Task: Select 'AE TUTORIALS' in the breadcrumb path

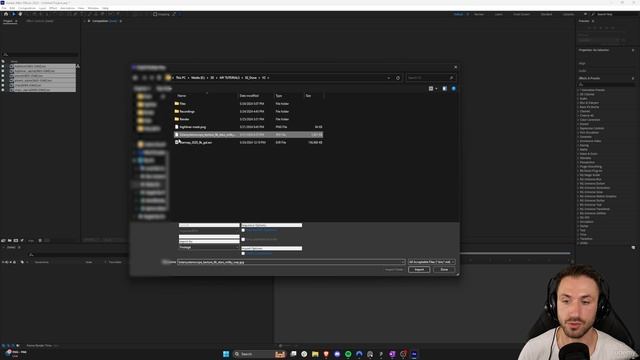Action: click(x=229, y=78)
